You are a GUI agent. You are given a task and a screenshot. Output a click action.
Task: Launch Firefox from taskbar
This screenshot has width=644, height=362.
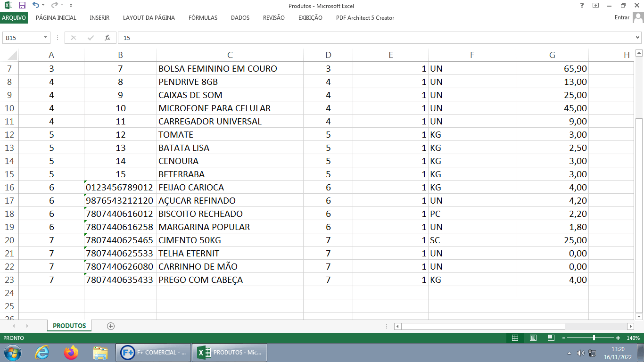pos(71,353)
